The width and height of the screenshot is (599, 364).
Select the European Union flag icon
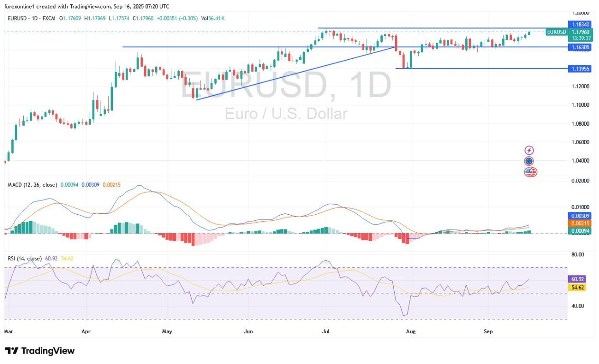coord(528,161)
